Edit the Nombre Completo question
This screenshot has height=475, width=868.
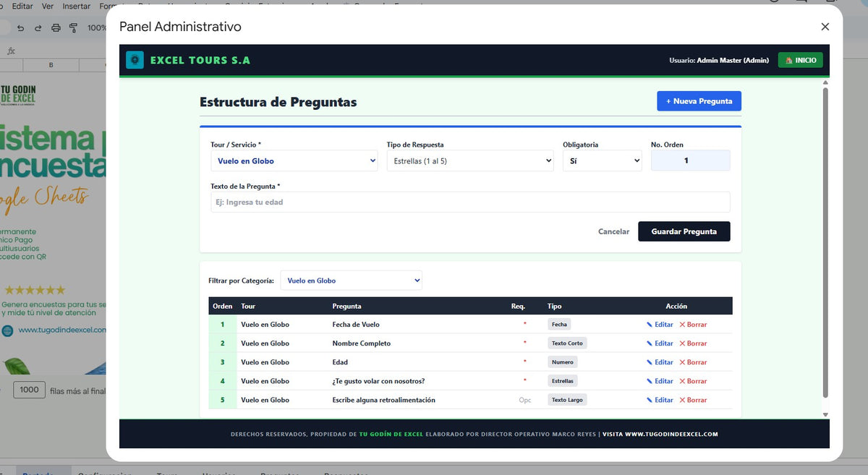pyautogui.click(x=660, y=343)
